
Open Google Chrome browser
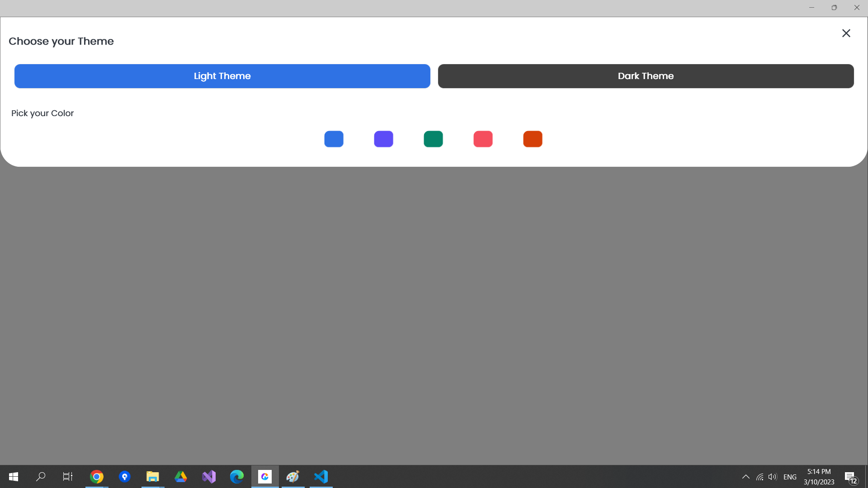(x=97, y=477)
